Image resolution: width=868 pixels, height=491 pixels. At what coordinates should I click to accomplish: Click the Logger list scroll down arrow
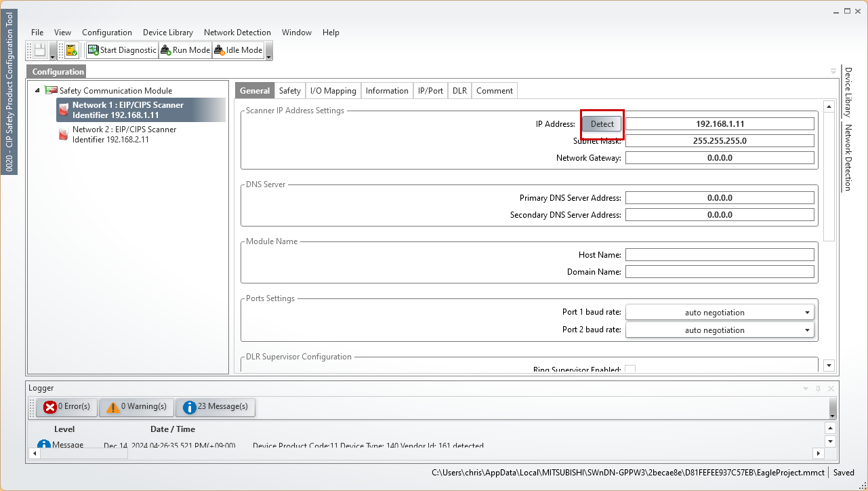click(830, 441)
